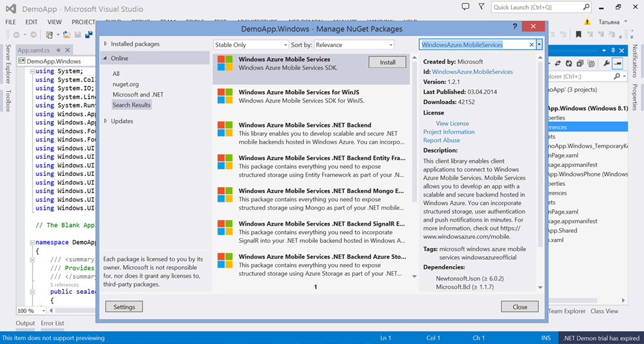The height and width of the screenshot is (344, 644).
Task: Open the EDIT menu
Action: click(x=32, y=22)
